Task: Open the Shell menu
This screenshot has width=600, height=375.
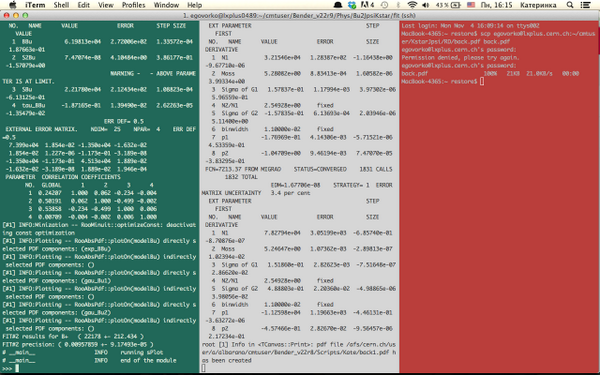Action: pos(61,5)
